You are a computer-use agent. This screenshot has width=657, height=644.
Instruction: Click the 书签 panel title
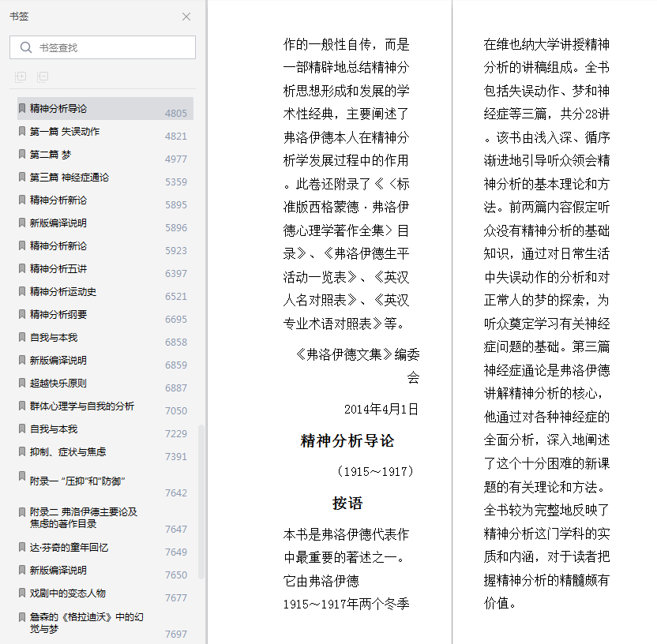pos(19,17)
